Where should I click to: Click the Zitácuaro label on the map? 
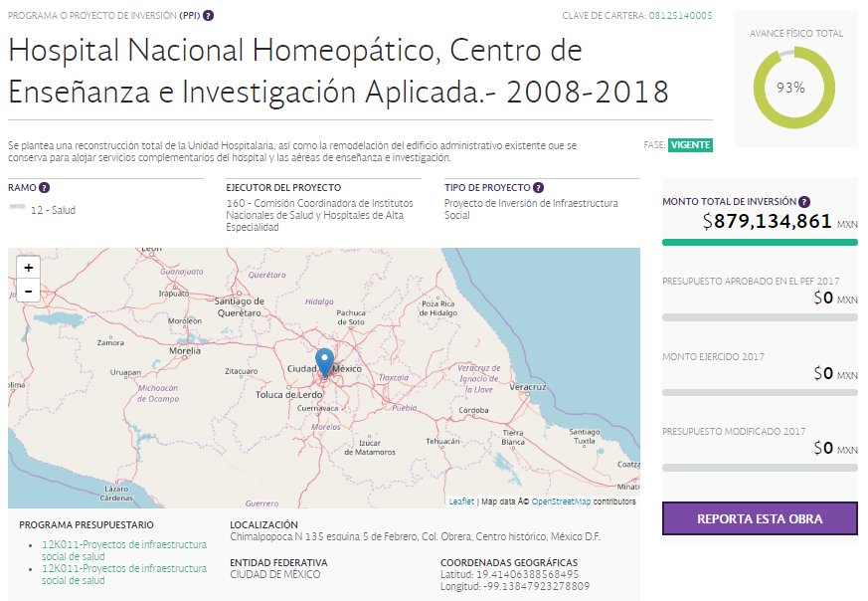coord(242,371)
